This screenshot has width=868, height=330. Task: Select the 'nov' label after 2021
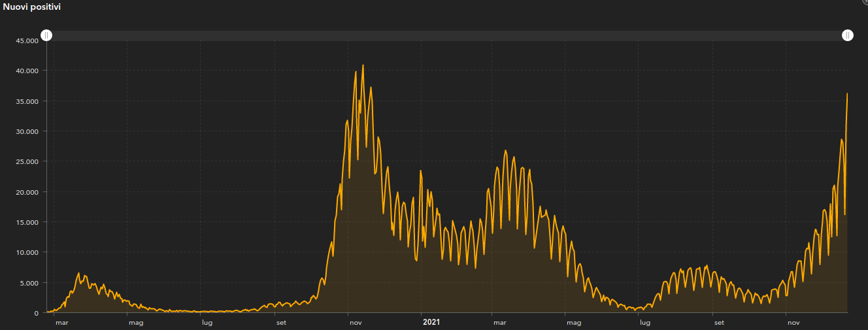click(793, 323)
